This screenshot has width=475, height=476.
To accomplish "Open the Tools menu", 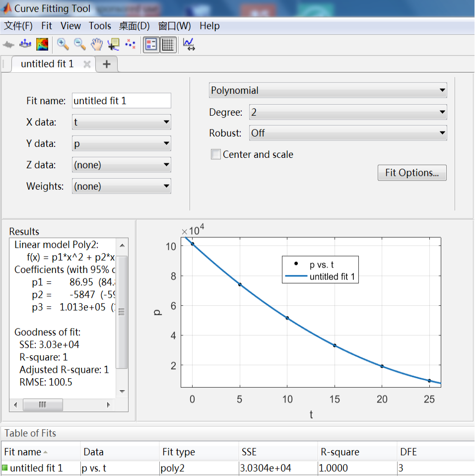I will 100,26.
